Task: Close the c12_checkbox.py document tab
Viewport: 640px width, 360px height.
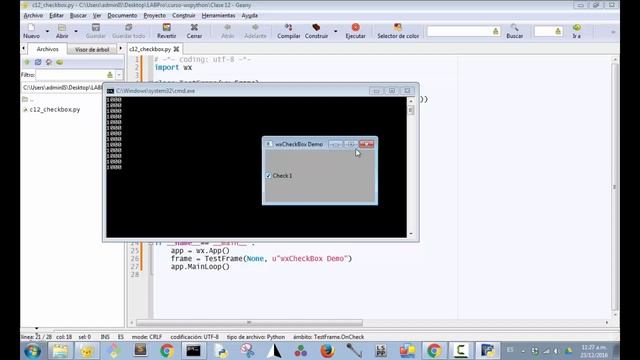Action: pyautogui.click(x=176, y=49)
